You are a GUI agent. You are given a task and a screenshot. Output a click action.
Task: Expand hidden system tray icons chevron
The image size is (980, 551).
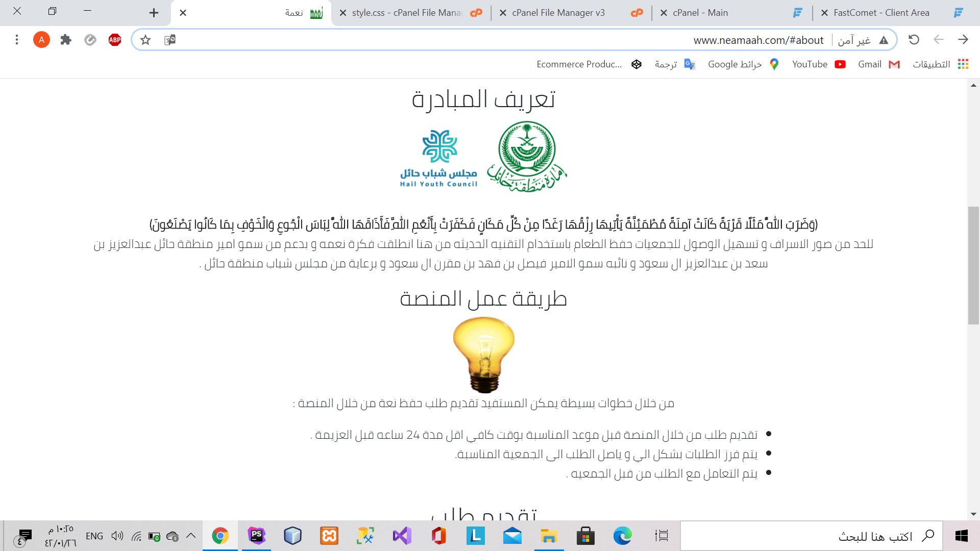tap(191, 536)
